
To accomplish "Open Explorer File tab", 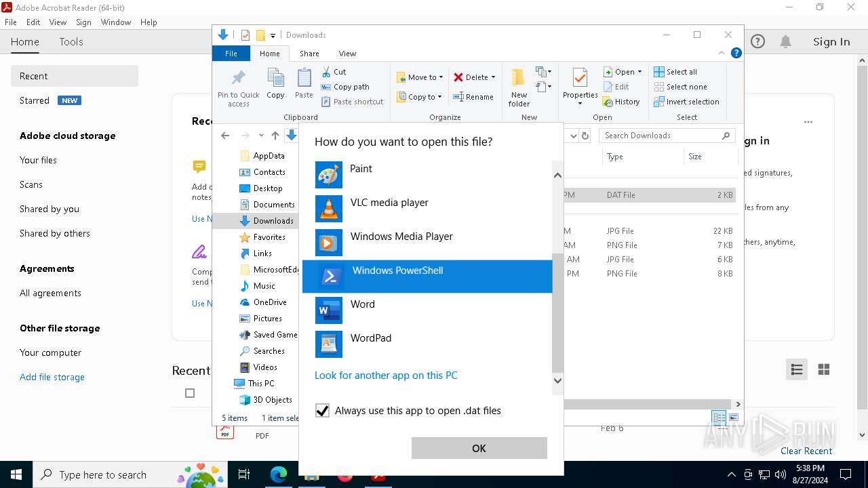I will pos(231,54).
